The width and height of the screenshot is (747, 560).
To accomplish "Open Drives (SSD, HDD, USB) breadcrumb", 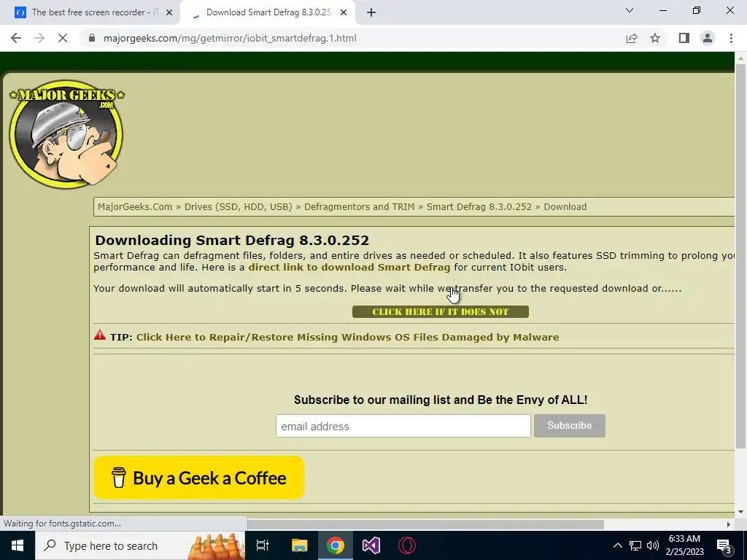I will 239,206.
